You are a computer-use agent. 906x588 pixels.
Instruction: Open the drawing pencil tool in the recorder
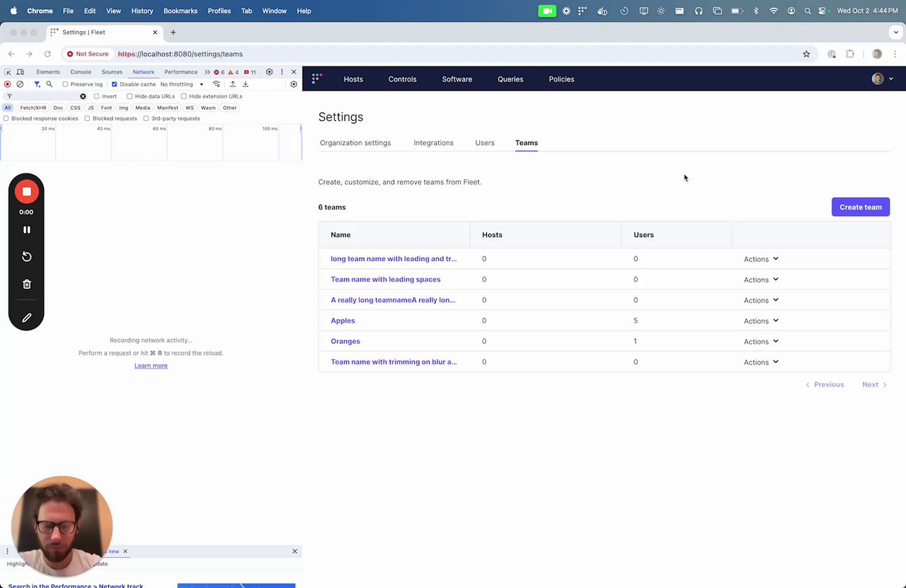[26, 318]
